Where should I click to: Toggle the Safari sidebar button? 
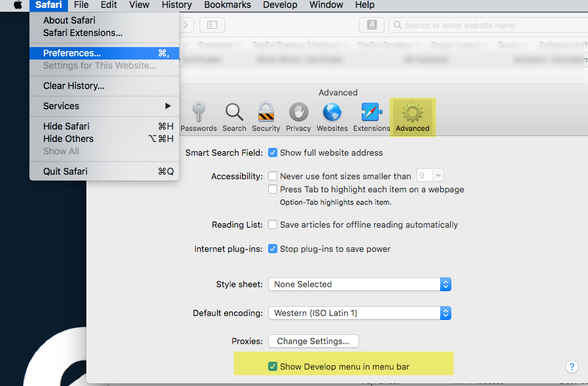pyautogui.click(x=213, y=25)
